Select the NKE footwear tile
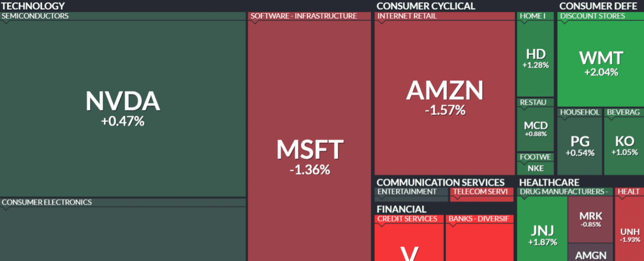644x261 pixels. click(535, 168)
